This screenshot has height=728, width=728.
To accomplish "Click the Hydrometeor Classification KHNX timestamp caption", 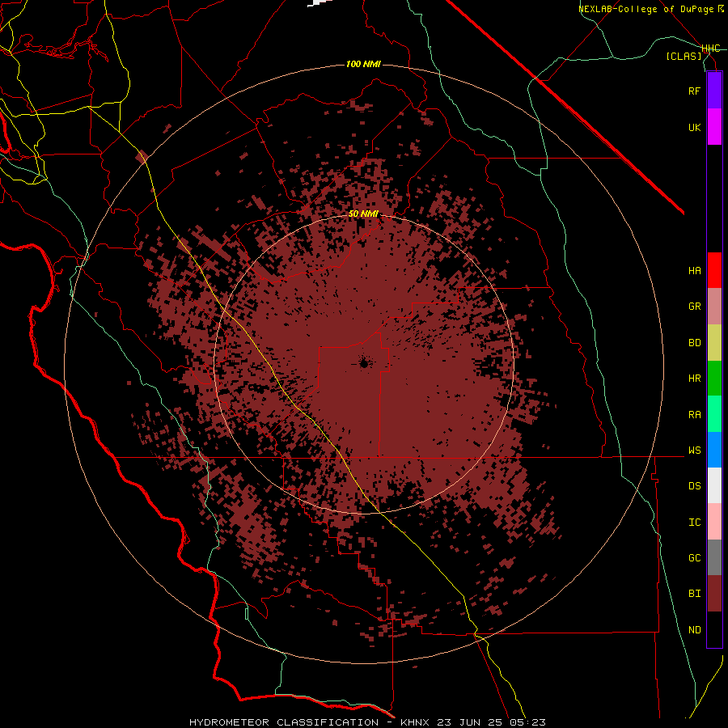I will click(367, 722).
